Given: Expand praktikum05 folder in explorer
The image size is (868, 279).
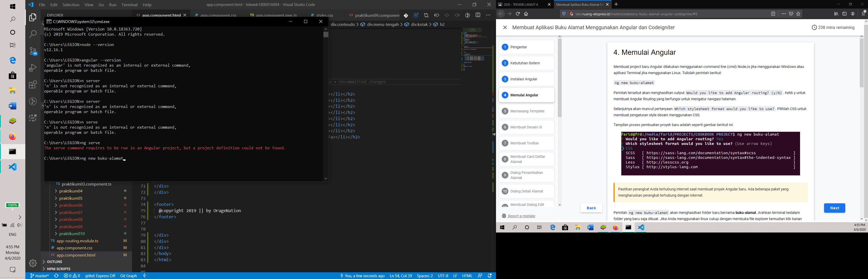Looking at the screenshot, I should [71, 198].
